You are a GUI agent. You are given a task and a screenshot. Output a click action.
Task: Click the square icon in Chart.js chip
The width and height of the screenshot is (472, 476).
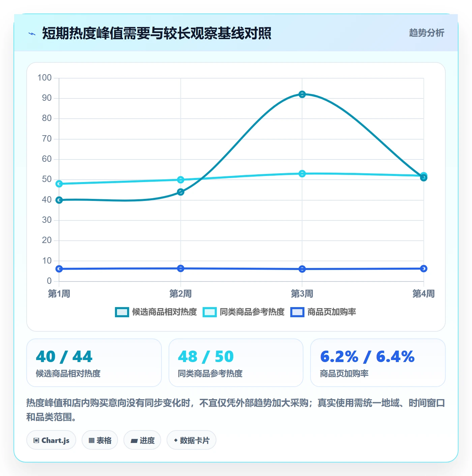36,441
